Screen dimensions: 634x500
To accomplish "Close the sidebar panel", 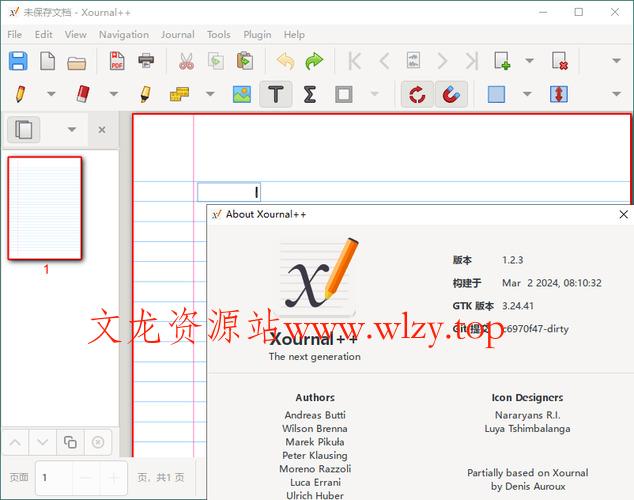I will (102, 130).
